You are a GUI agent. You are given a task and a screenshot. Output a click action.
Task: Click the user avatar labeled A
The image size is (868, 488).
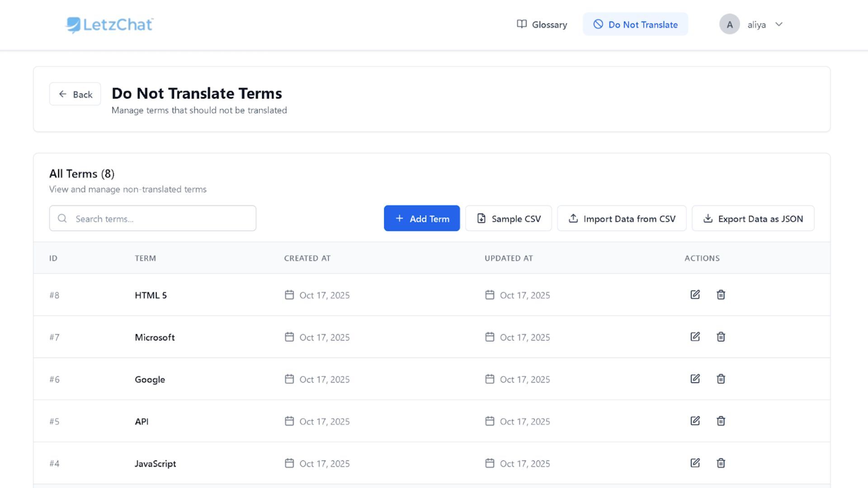click(x=729, y=24)
